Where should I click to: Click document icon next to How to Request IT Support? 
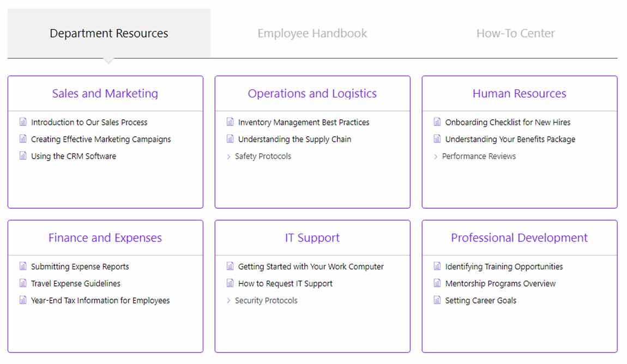[230, 283]
